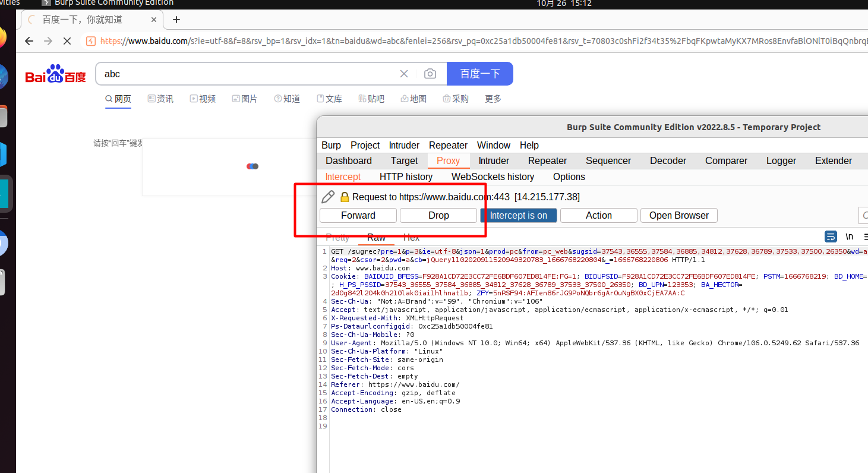Screen dimensions: 868x473
Task: Click the pencil edit icon in Burp
Action: click(x=328, y=197)
